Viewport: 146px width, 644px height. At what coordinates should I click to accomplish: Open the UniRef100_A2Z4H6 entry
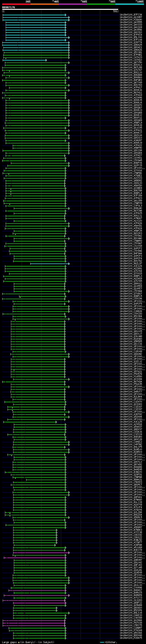click(131, 98)
